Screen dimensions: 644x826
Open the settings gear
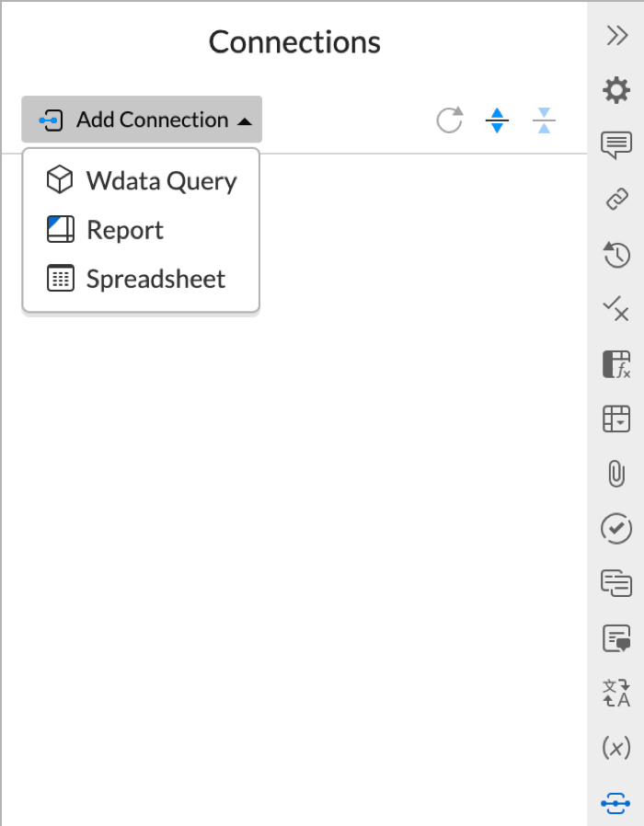point(615,90)
